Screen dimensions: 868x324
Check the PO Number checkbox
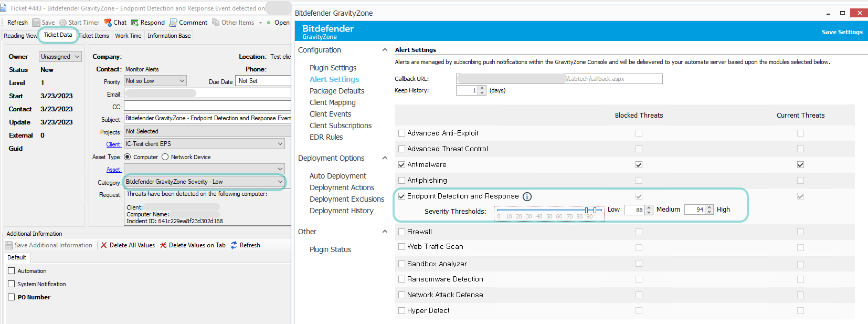click(11, 297)
